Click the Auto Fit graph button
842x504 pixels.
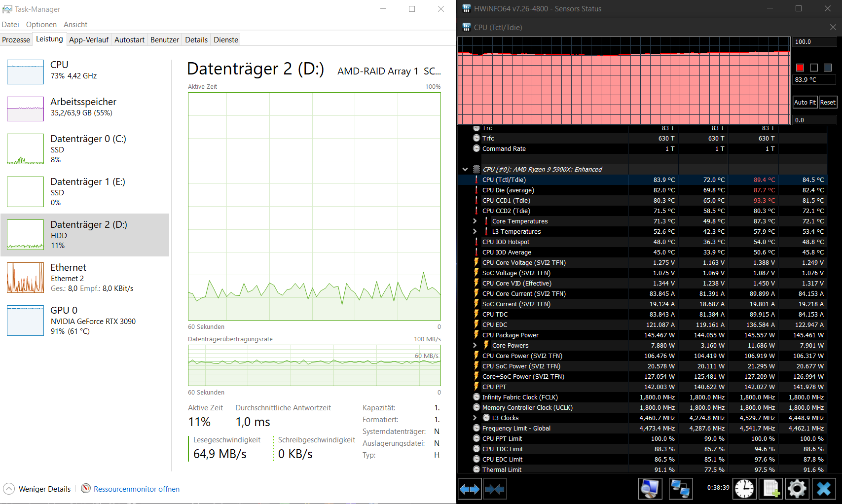[805, 102]
